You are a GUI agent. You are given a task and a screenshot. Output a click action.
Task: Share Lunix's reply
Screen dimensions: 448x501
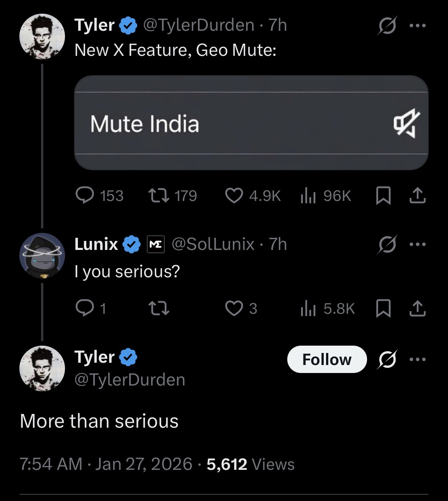click(x=417, y=308)
